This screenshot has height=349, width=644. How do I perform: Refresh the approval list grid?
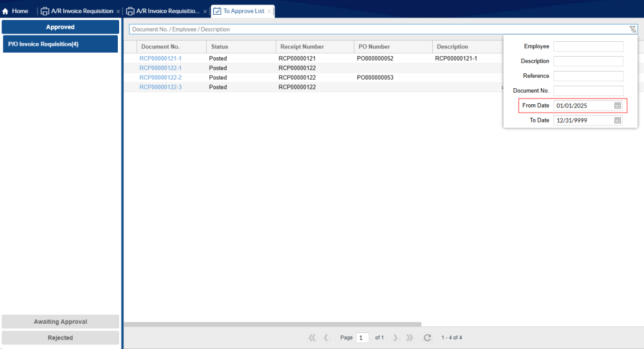(x=427, y=337)
